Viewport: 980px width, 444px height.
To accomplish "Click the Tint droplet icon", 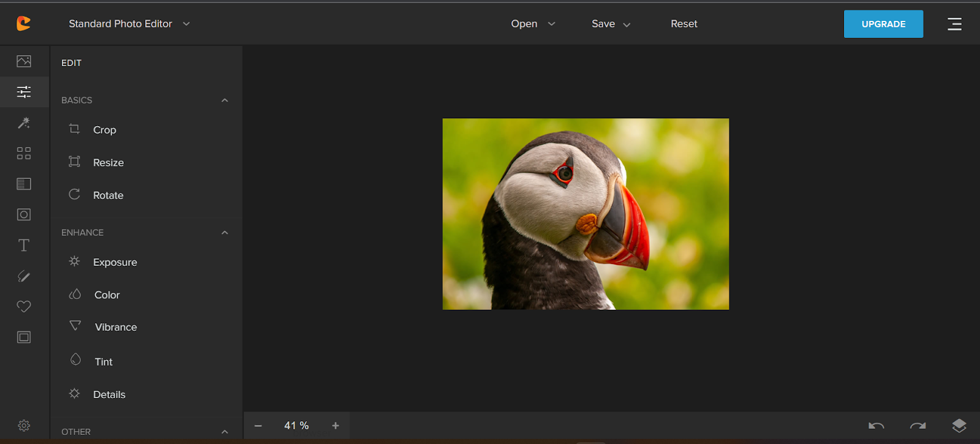I will pyautogui.click(x=75, y=359).
